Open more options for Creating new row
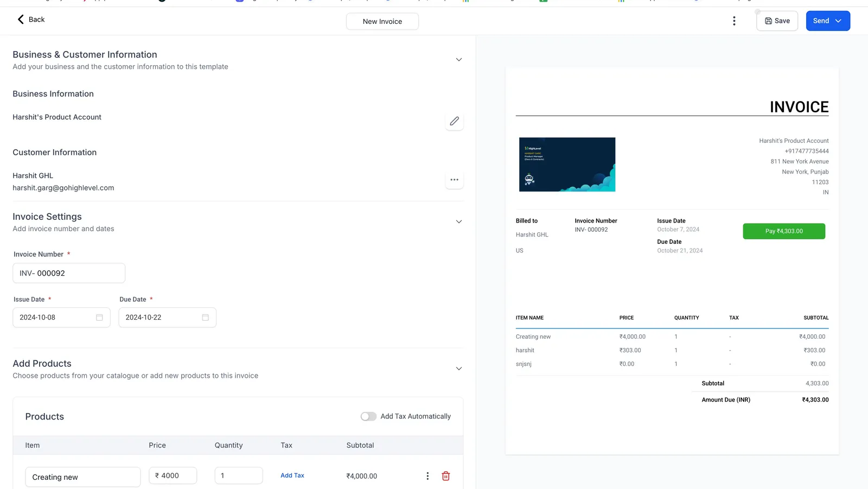 click(427, 476)
